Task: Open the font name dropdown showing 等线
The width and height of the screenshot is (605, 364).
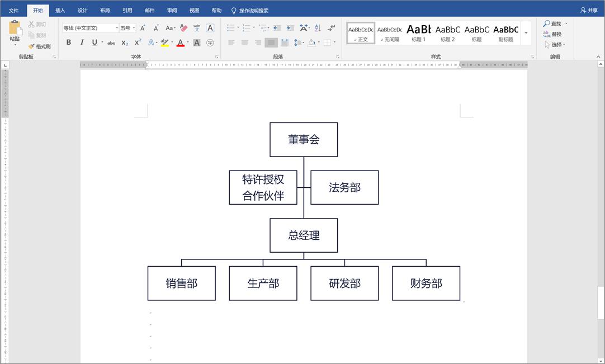Action: 89,27
